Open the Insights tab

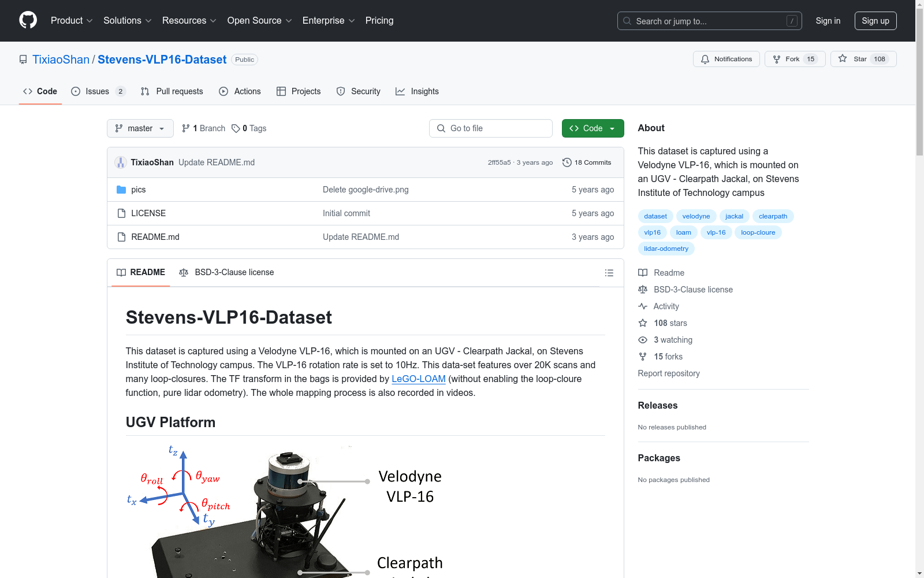click(x=417, y=91)
